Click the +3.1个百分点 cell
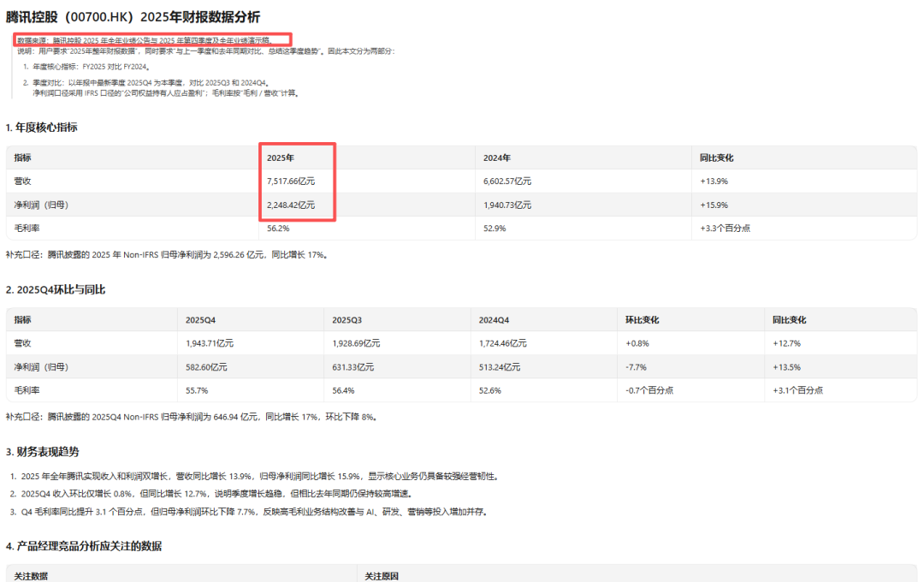This screenshot has width=924, height=582. (x=798, y=390)
